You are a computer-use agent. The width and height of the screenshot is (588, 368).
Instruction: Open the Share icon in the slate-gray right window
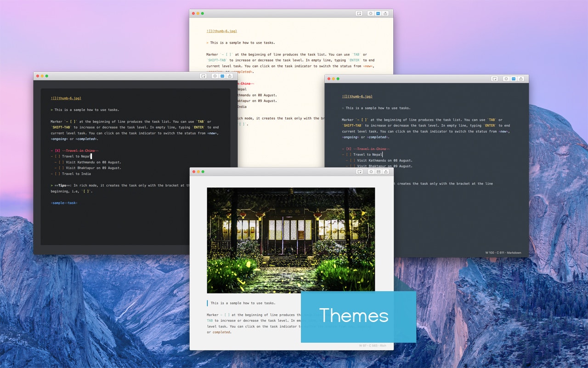pos(521,79)
